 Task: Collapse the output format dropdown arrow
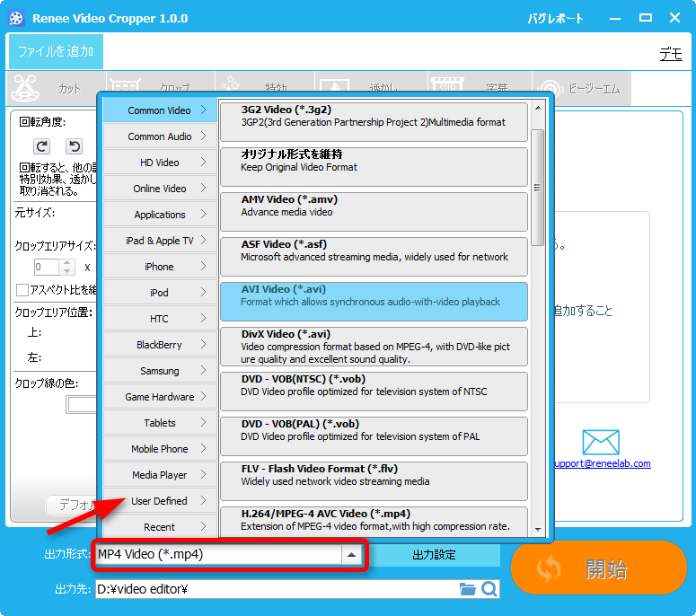pyautogui.click(x=351, y=554)
